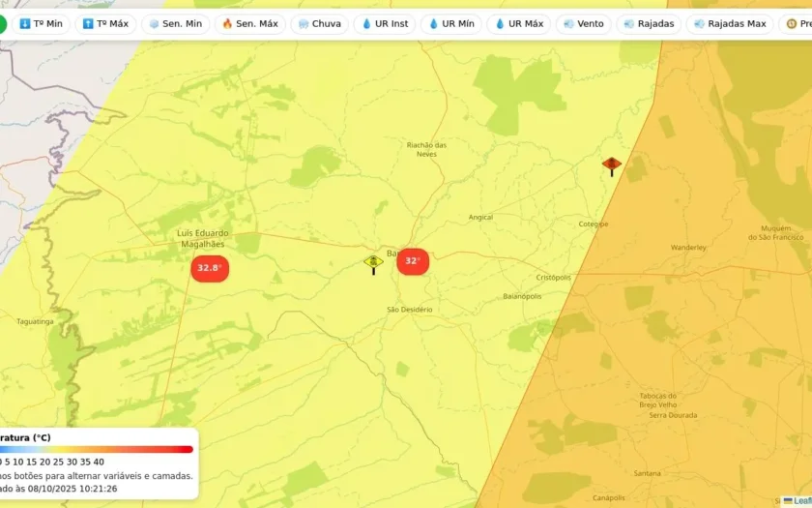Click the Riachão das Neves map label

(x=426, y=149)
